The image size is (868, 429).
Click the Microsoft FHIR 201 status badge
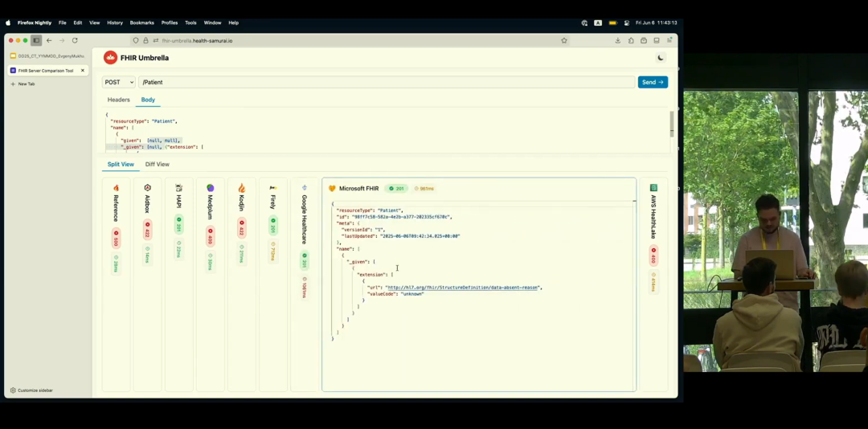point(396,188)
